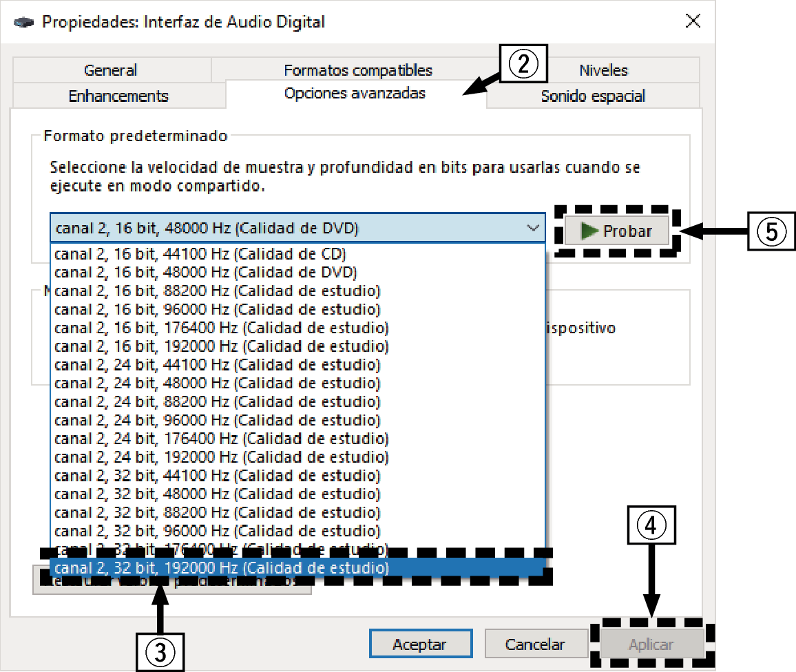The height and width of the screenshot is (672, 796).
Task: Select canal 2, 24 bit, 48000 Hz option
Action: [207, 384]
